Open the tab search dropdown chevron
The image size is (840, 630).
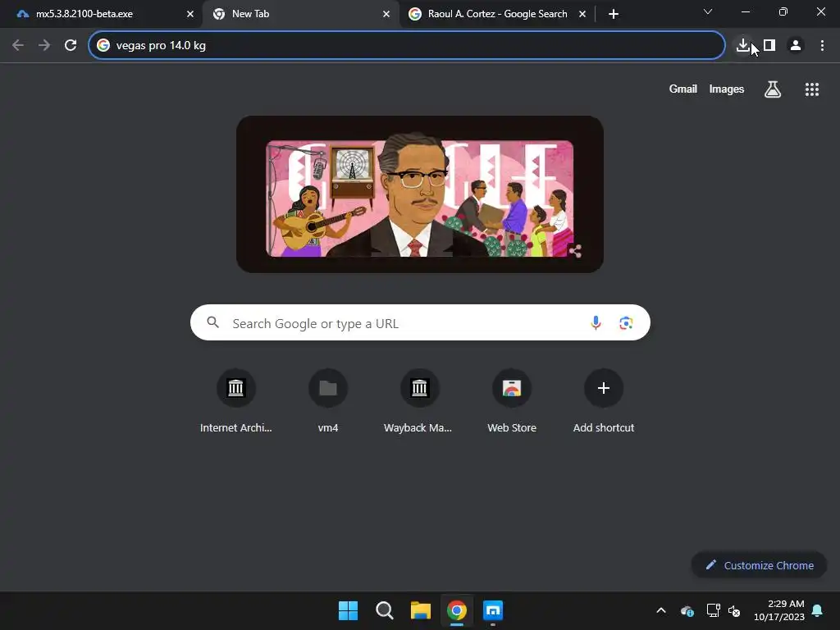(x=708, y=11)
